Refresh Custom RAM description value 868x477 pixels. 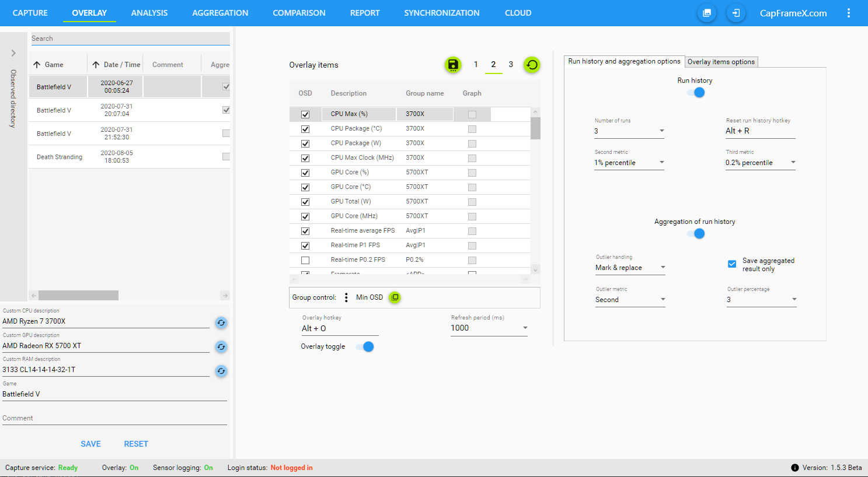(x=221, y=371)
